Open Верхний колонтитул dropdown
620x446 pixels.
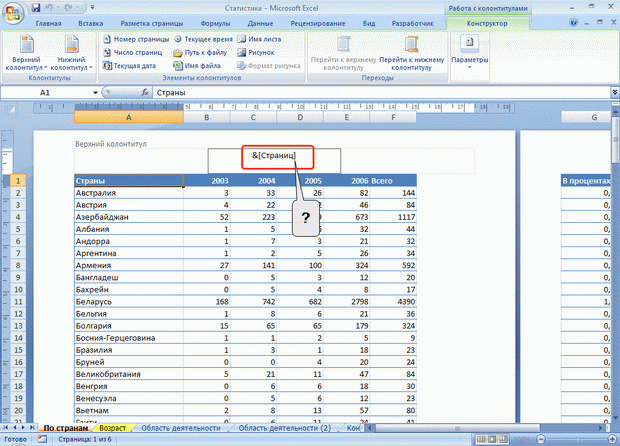(26, 53)
